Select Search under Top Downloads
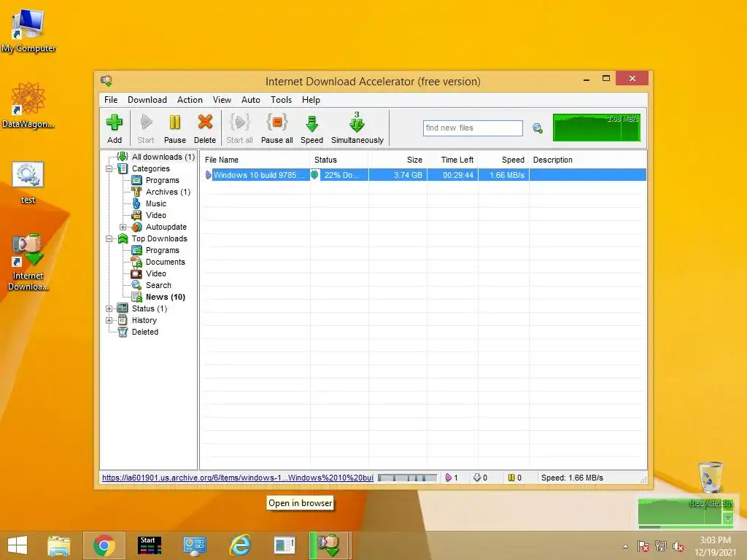 coord(158,285)
